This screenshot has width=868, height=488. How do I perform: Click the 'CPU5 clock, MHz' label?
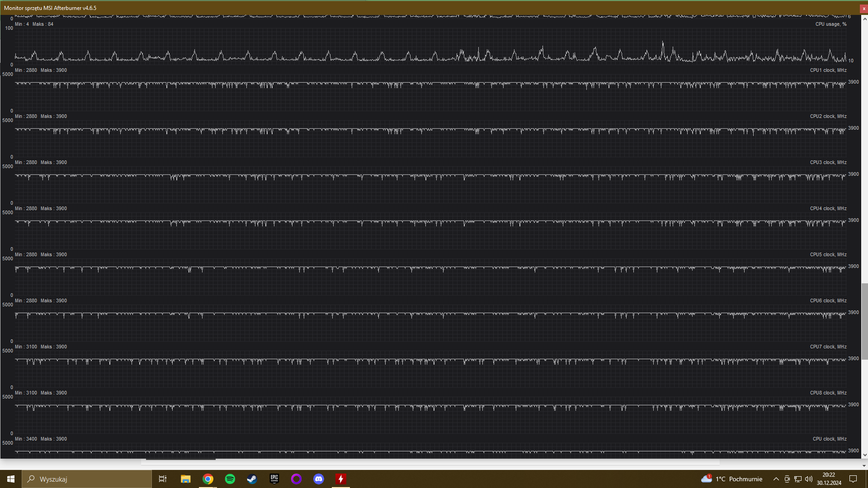[x=828, y=255]
